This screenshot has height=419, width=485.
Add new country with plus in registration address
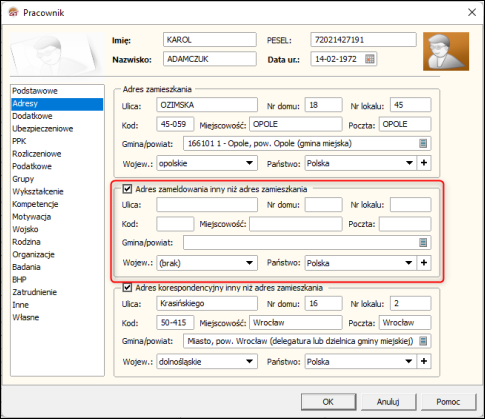coord(424,263)
